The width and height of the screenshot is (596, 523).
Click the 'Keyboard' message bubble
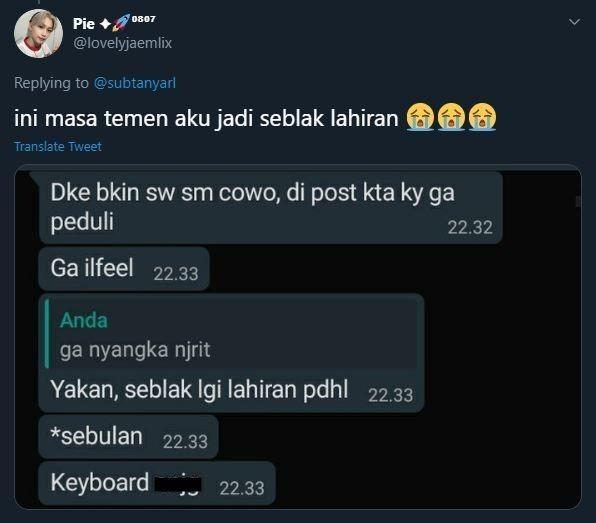coord(157,483)
